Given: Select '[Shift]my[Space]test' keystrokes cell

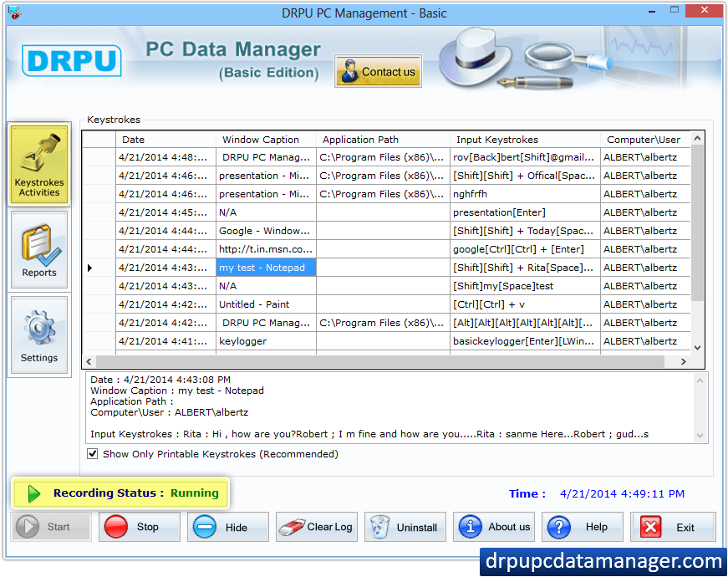Looking at the screenshot, I should (525, 286).
